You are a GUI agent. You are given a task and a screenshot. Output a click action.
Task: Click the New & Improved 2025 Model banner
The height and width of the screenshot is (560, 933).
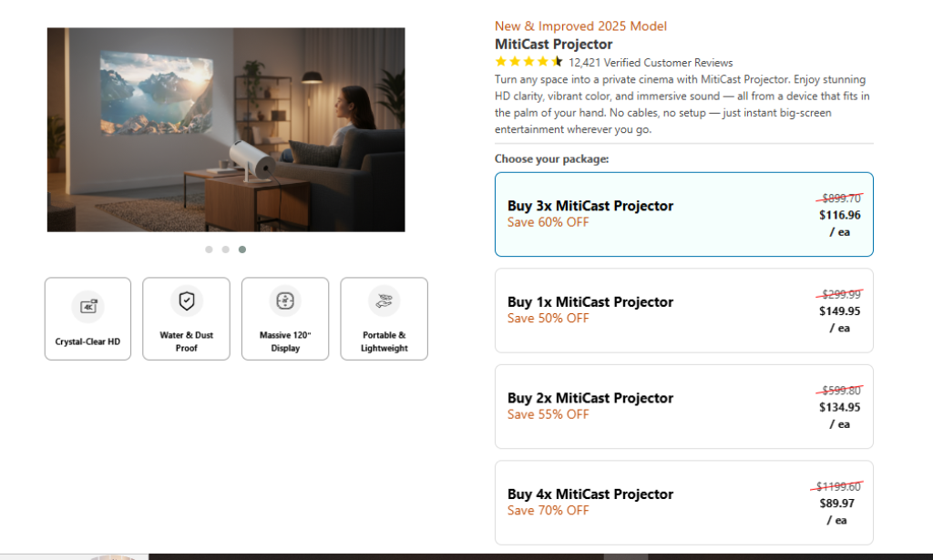coord(580,25)
